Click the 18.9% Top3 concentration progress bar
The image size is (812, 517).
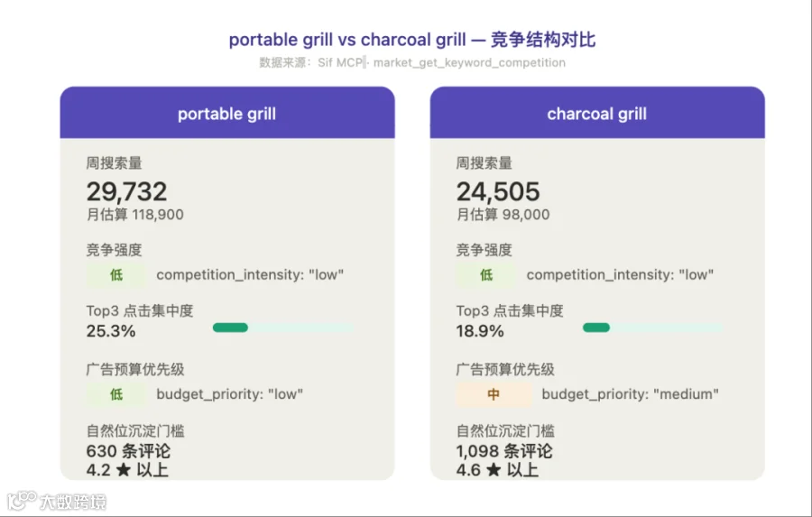[x=652, y=328]
